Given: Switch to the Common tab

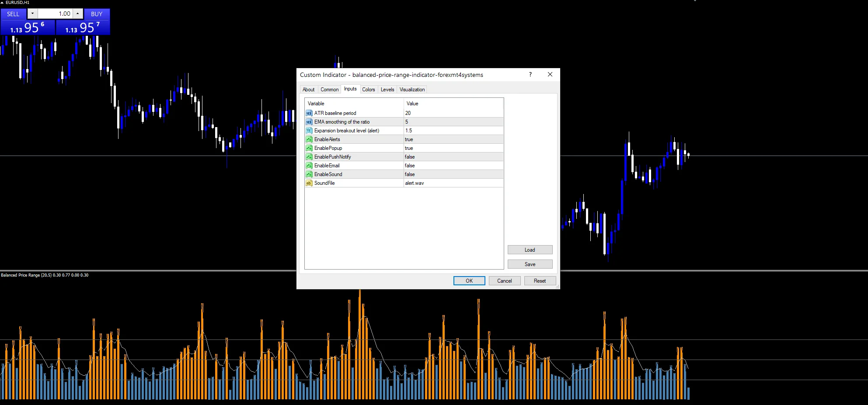Looking at the screenshot, I should point(329,90).
